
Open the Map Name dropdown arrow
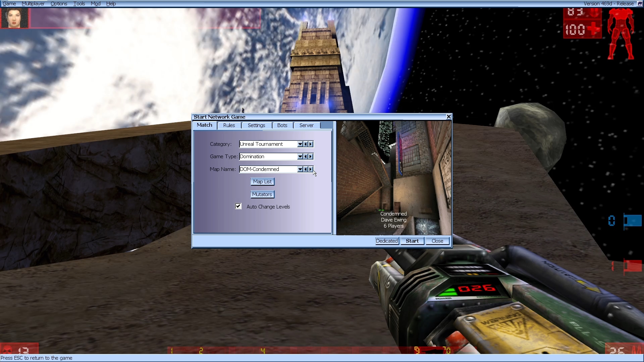pos(300,169)
